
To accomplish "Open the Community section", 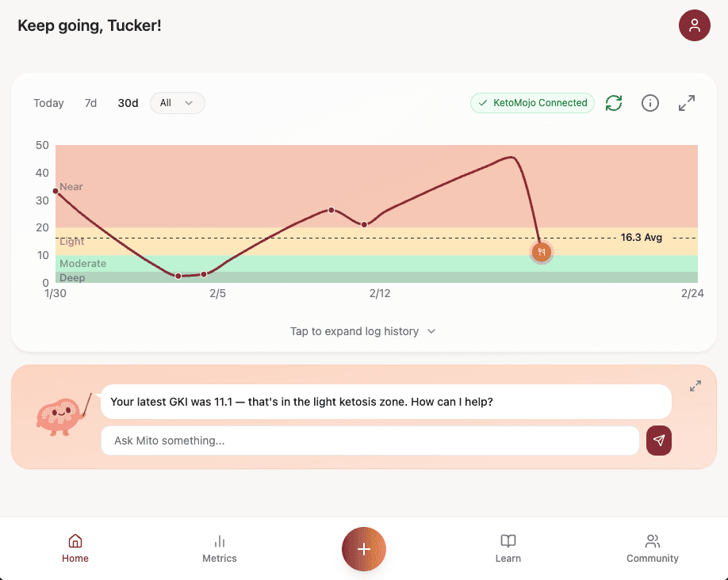I will click(x=652, y=548).
